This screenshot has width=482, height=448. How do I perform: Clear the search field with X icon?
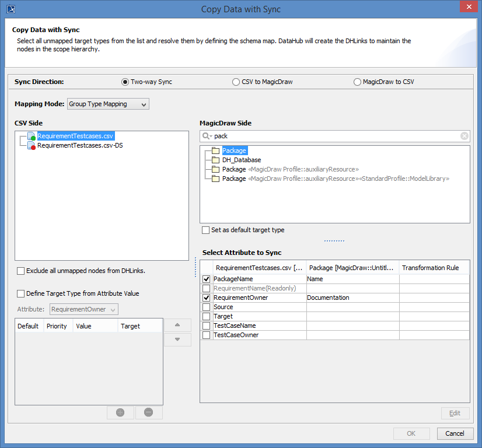tap(464, 136)
